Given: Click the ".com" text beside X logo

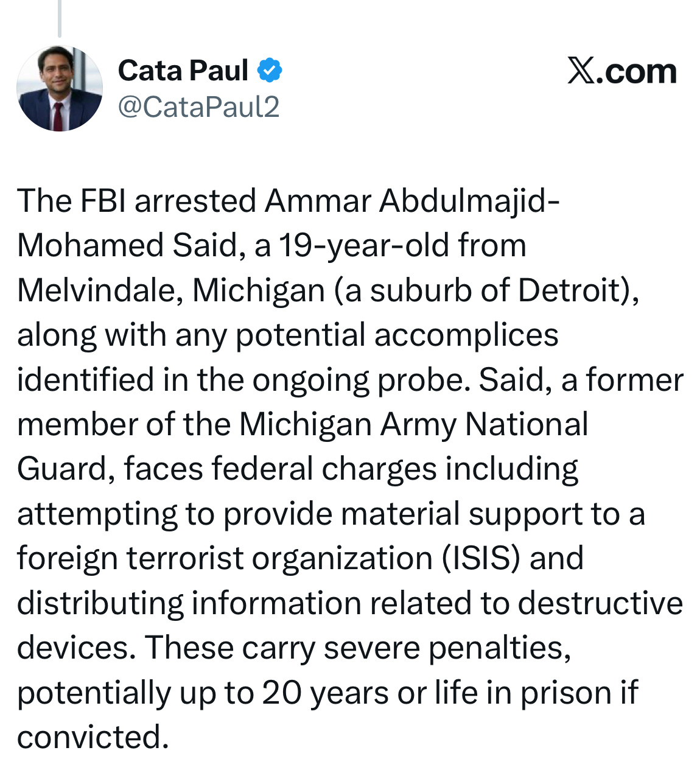Looking at the screenshot, I should pos(637,72).
